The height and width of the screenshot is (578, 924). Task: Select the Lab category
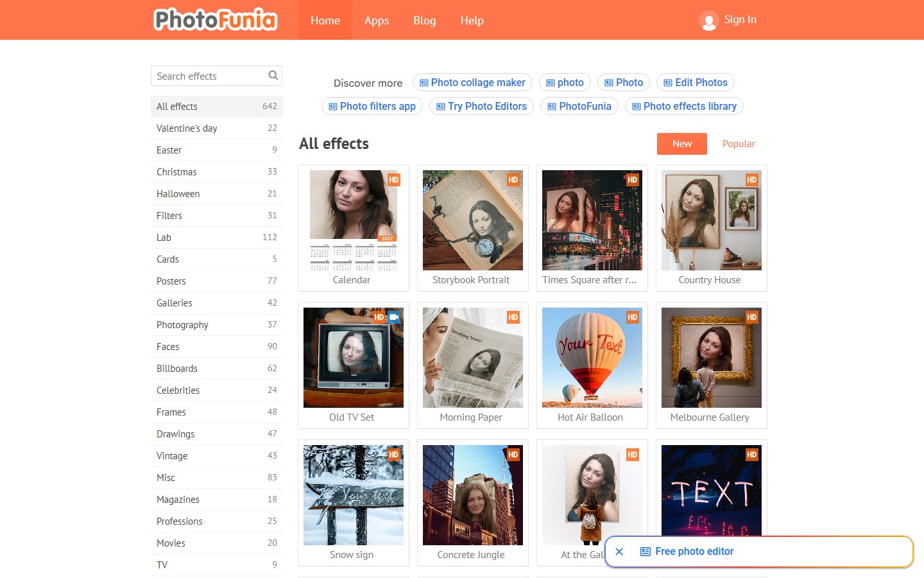point(217,238)
